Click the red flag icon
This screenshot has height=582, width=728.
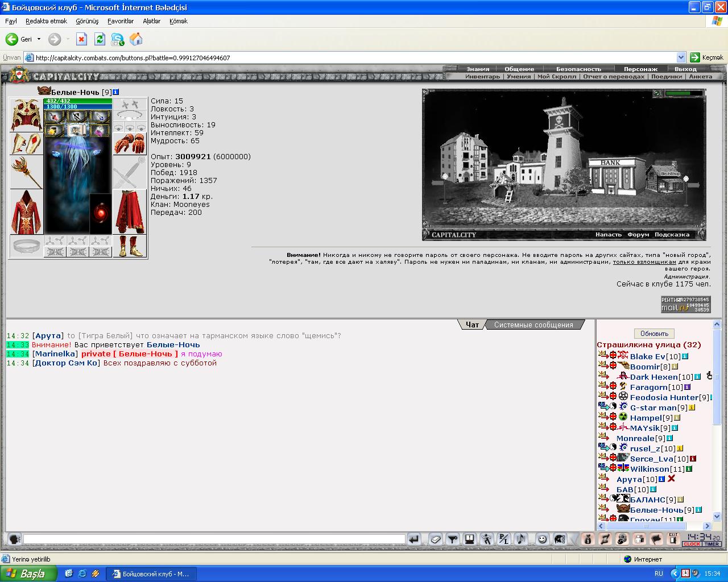click(x=656, y=539)
